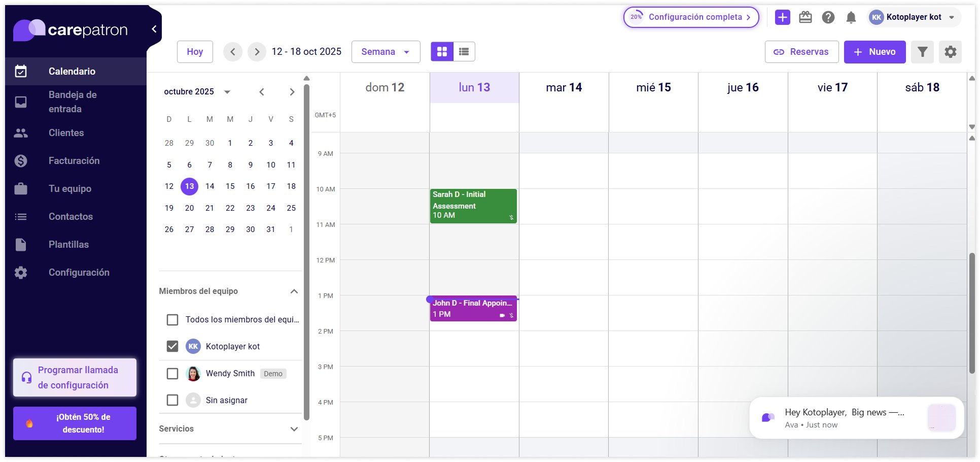Expand the Servicios section

(x=294, y=429)
